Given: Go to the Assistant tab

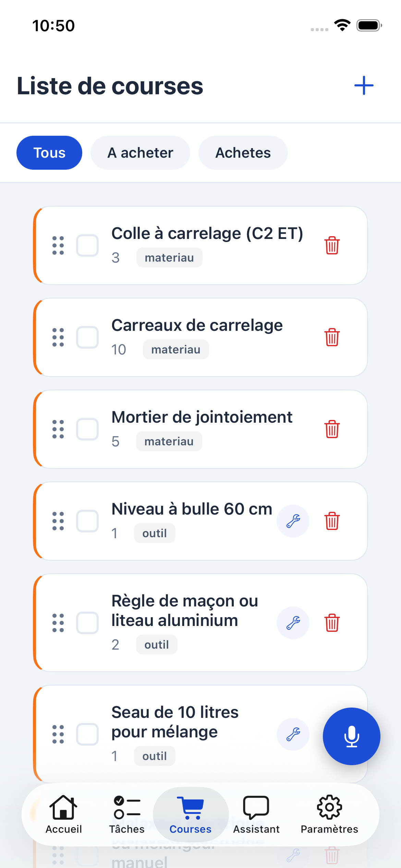Looking at the screenshot, I should [256, 814].
